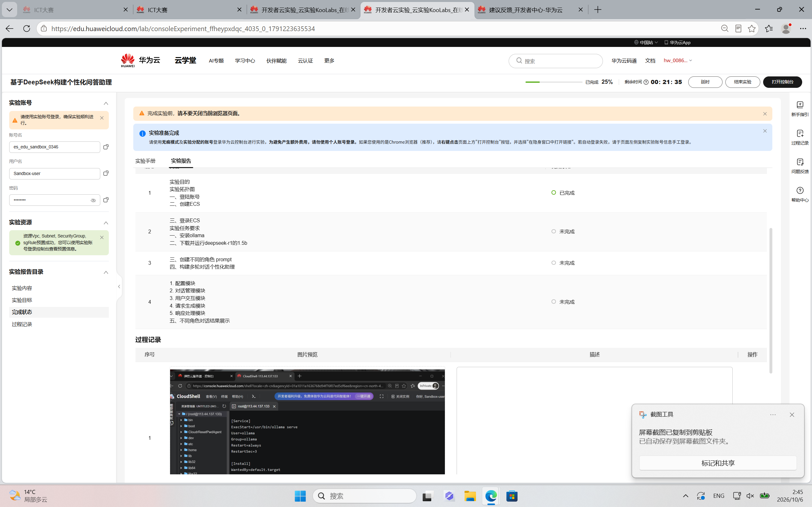
Task: Open Microsoft Store from taskbar
Action: coord(512,496)
